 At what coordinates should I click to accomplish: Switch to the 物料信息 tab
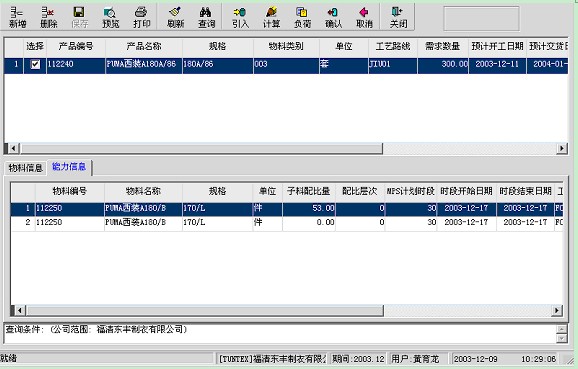pyautogui.click(x=25, y=168)
